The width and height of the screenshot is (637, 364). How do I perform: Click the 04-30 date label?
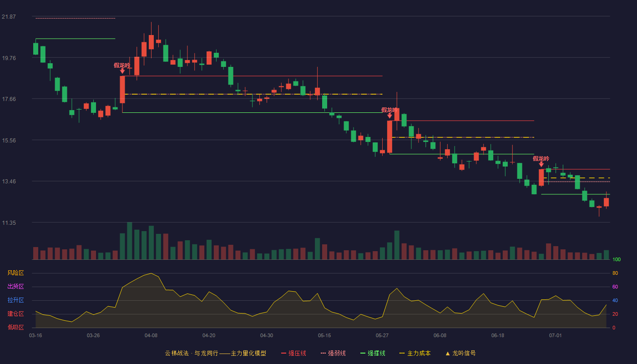click(x=267, y=335)
